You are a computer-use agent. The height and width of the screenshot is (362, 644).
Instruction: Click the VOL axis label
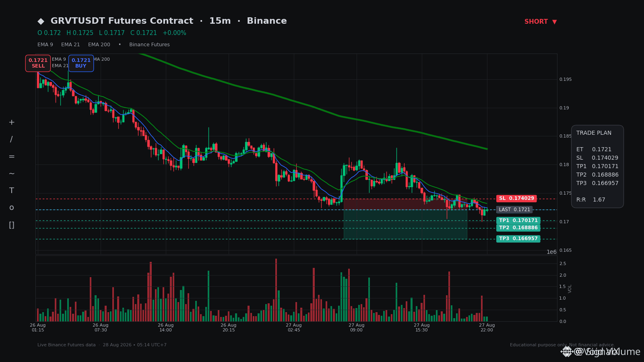tap(570, 288)
